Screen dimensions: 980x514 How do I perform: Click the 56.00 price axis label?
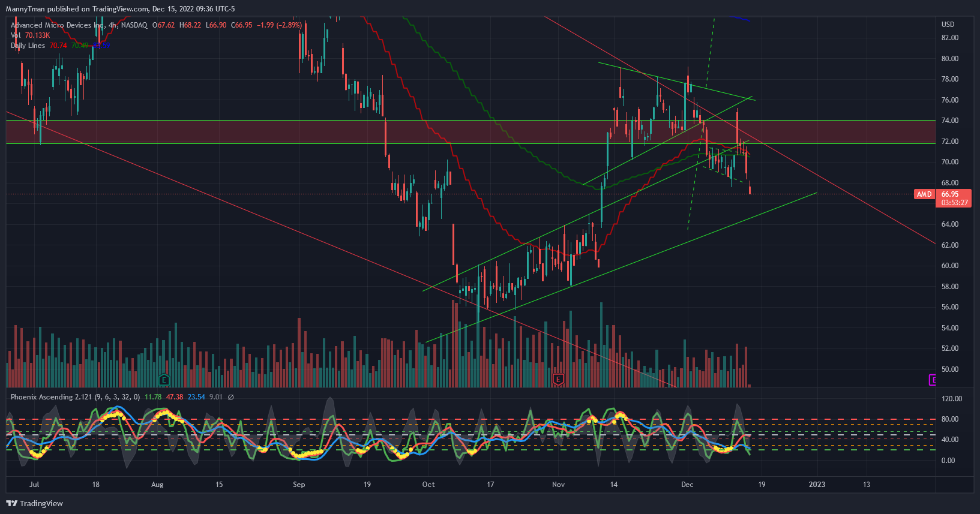(950, 307)
